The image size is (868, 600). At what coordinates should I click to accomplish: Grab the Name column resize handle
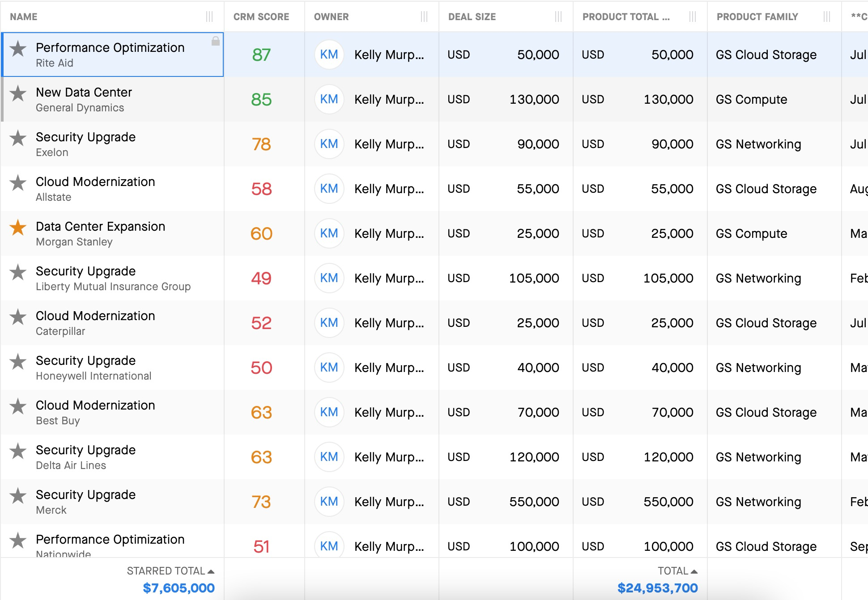click(x=209, y=17)
